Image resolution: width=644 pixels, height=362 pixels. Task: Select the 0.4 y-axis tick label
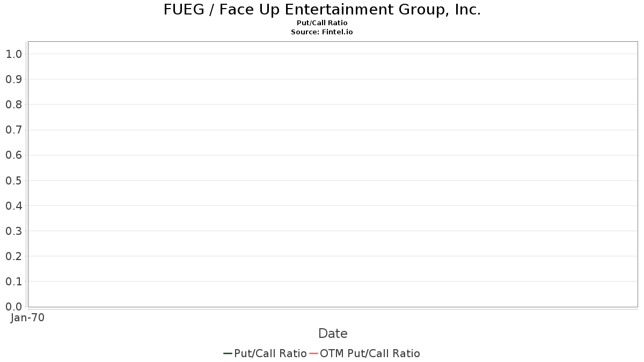point(13,206)
